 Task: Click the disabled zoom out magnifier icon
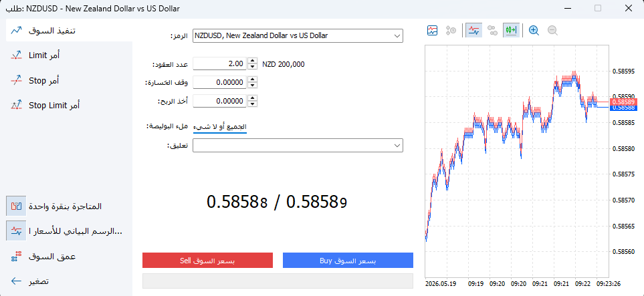(552, 30)
